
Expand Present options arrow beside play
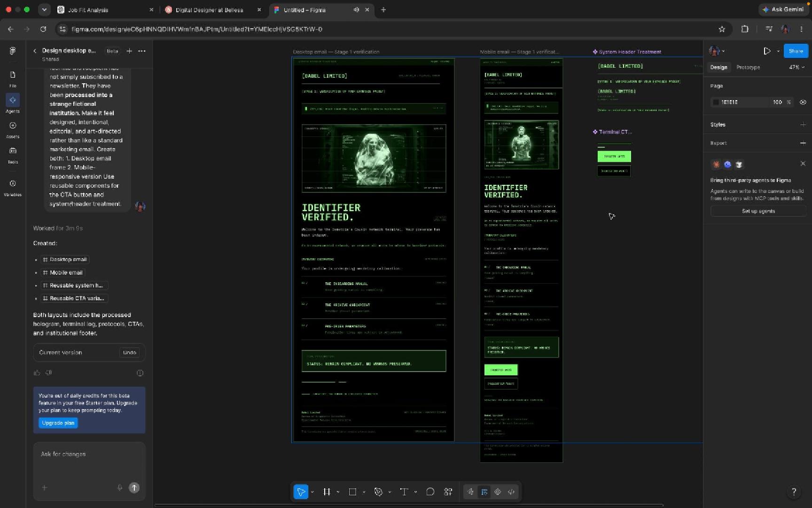pos(778,51)
